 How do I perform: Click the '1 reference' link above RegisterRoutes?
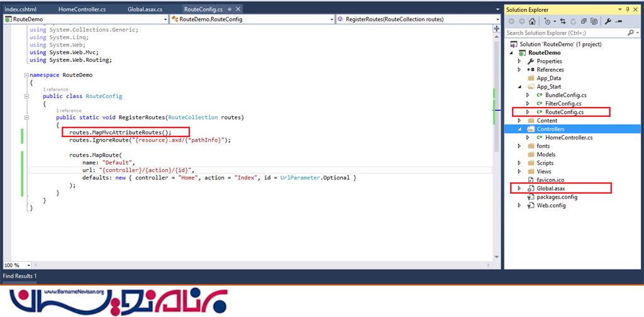pyautogui.click(x=69, y=111)
